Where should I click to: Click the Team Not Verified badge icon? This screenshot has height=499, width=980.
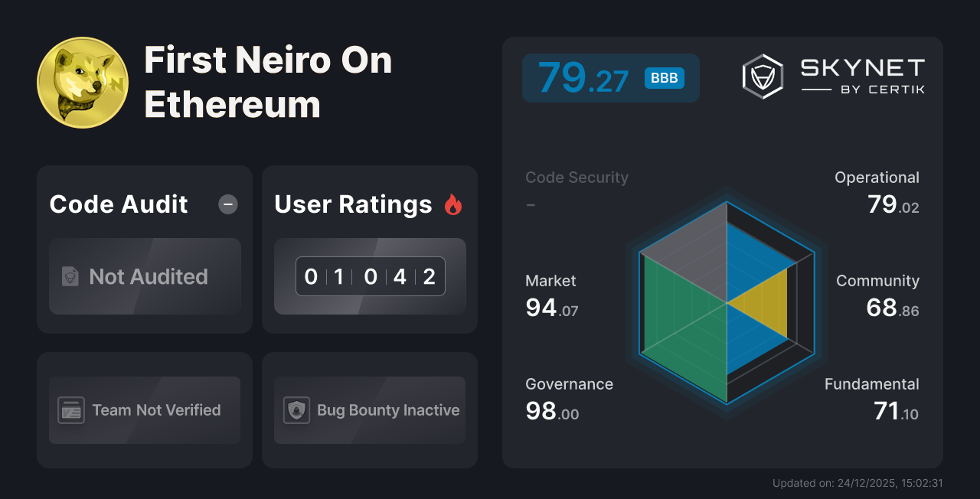[70, 410]
